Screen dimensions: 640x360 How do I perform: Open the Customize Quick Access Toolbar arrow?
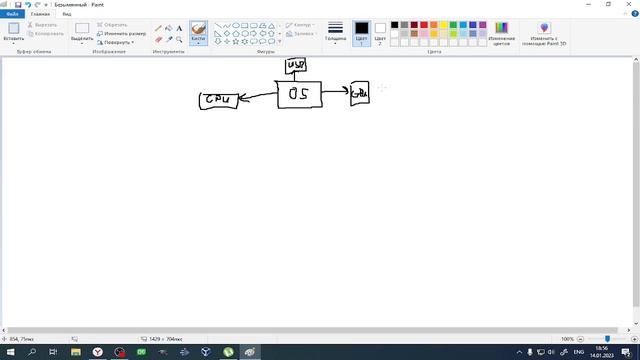click(46, 5)
